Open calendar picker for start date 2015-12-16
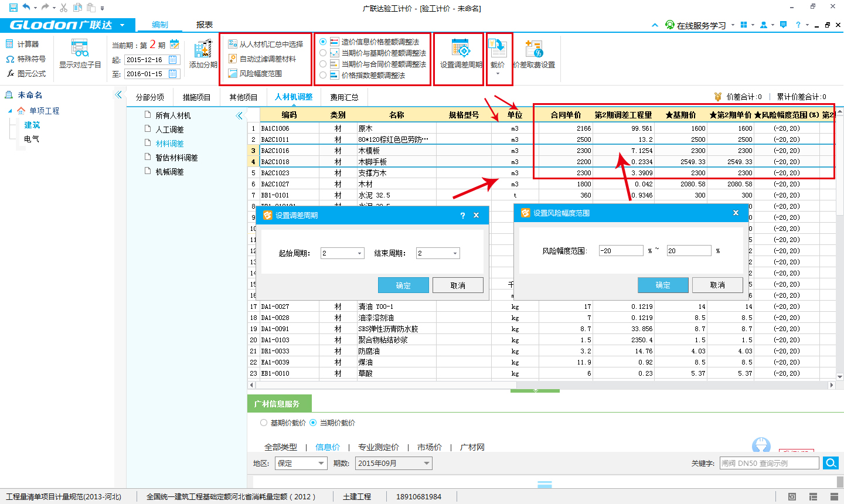Viewport: 844px width, 504px height. (173, 60)
